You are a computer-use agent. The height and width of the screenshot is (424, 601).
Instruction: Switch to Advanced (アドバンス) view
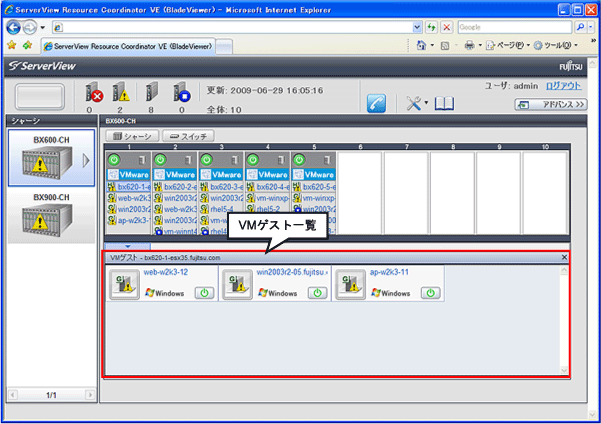pyautogui.click(x=550, y=104)
